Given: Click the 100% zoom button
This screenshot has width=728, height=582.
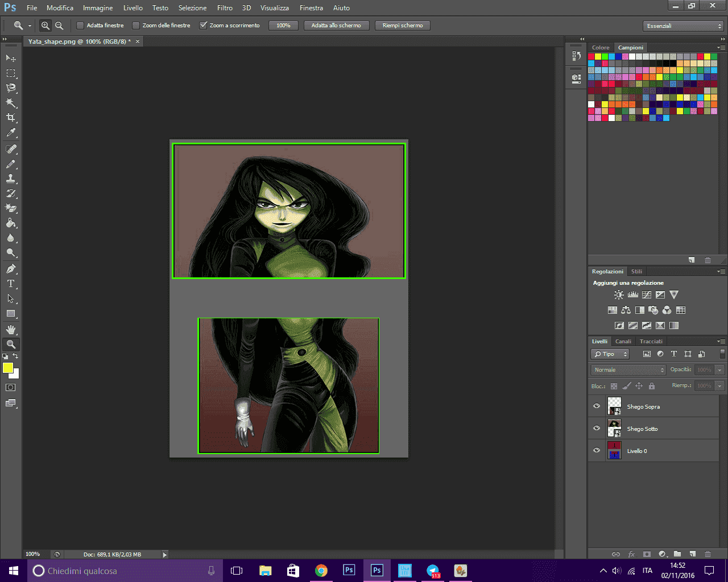Looking at the screenshot, I should pos(283,26).
